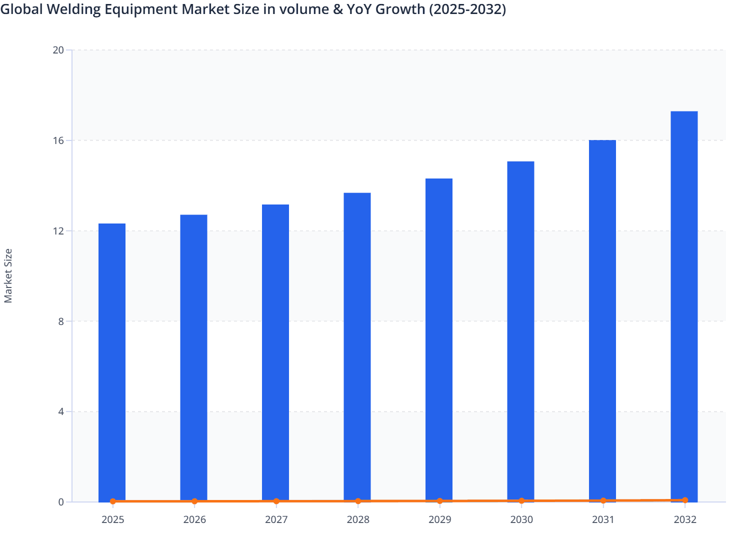754x560 pixels.
Task: Select the 2025 year label
Action: [112, 520]
